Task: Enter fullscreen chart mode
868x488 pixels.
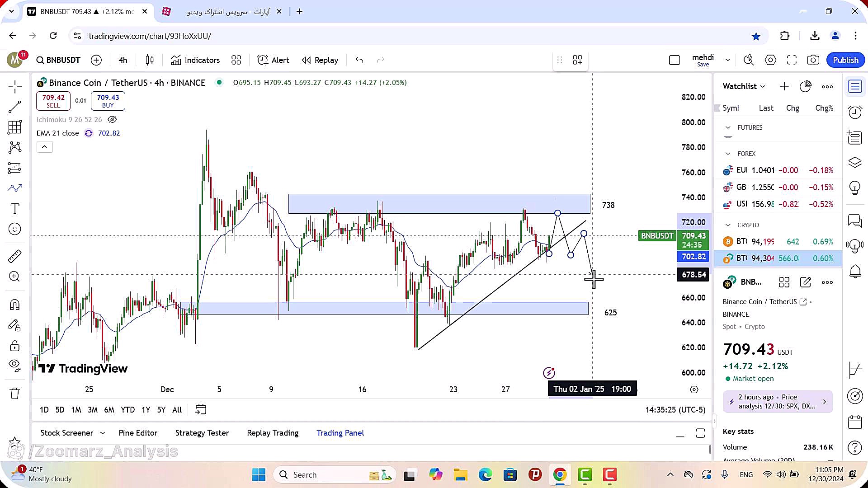Action: (792, 60)
